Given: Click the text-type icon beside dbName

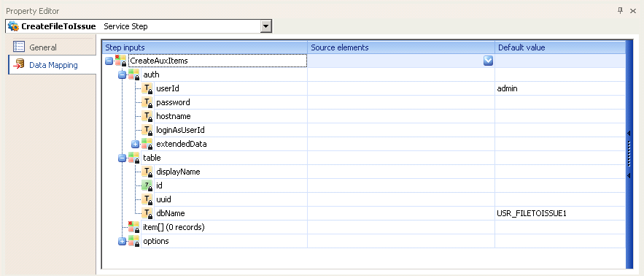Looking at the screenshot, I should 147,213.
